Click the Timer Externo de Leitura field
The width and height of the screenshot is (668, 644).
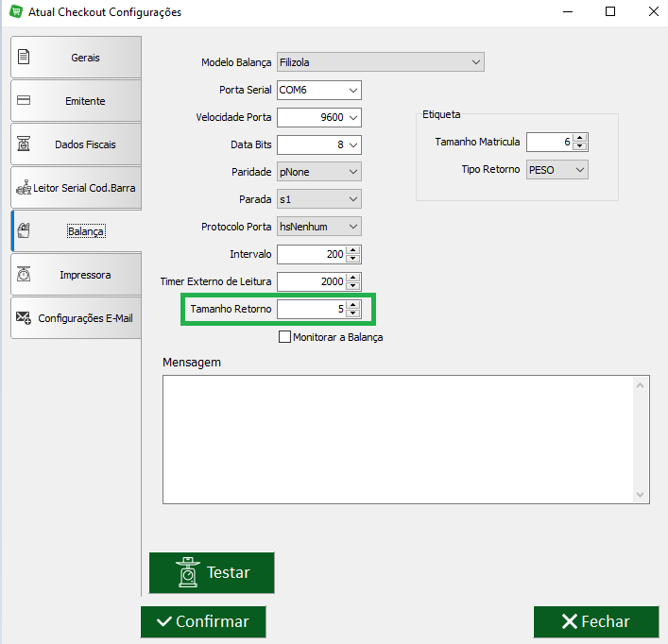[x=312, y=281]
